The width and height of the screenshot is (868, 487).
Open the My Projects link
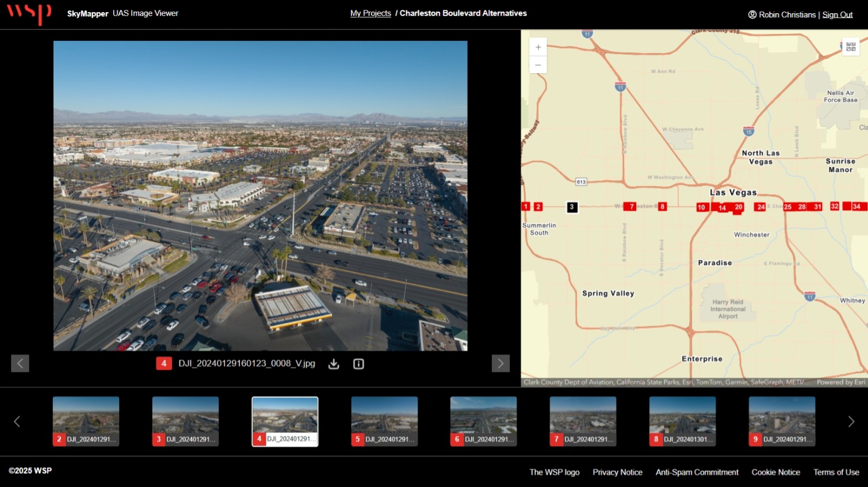pos(370,13)
